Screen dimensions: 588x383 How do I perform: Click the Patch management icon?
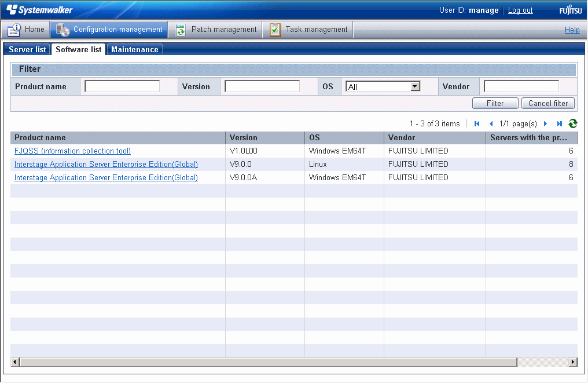pos(181,30)
